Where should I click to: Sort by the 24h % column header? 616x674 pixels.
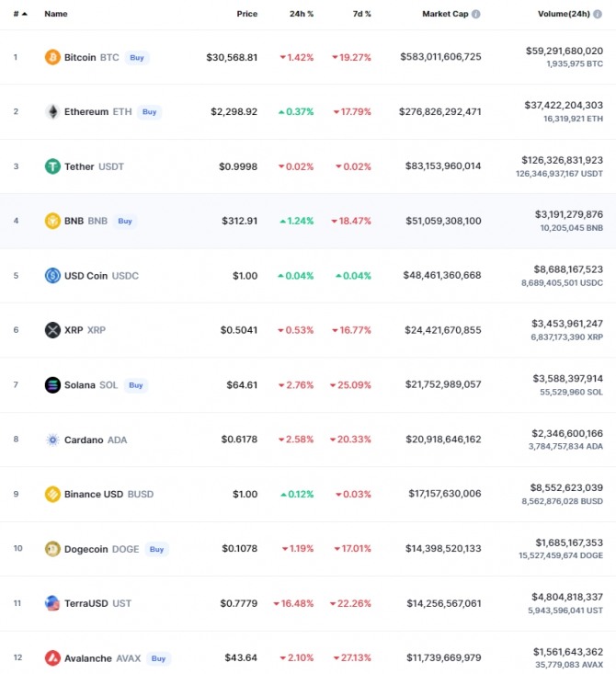pyautogui.click(x=301, y=15)
